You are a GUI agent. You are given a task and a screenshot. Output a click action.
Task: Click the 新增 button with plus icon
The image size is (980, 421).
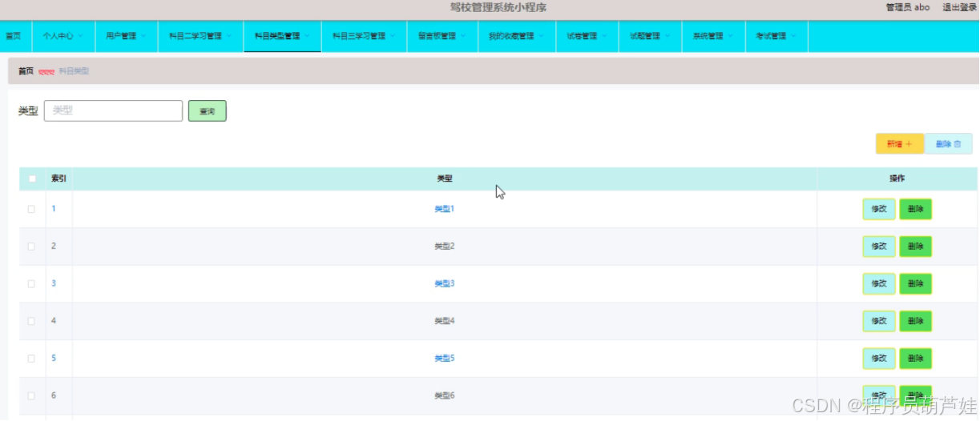(900, 144)
